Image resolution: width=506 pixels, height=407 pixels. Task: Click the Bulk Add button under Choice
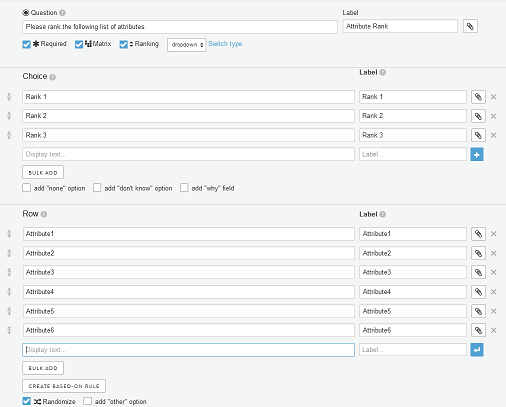coord(43,172)
